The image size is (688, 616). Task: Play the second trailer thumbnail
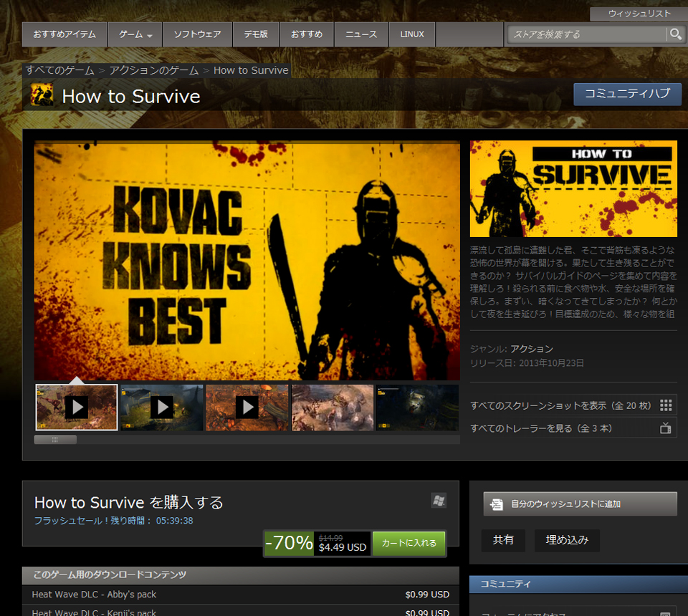[x=162, y=408]
